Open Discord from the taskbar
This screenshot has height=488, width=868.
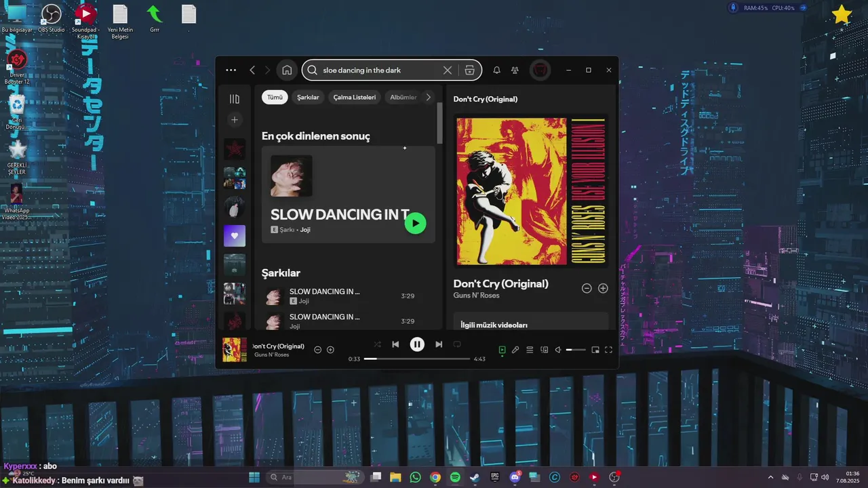pos(515,477)
